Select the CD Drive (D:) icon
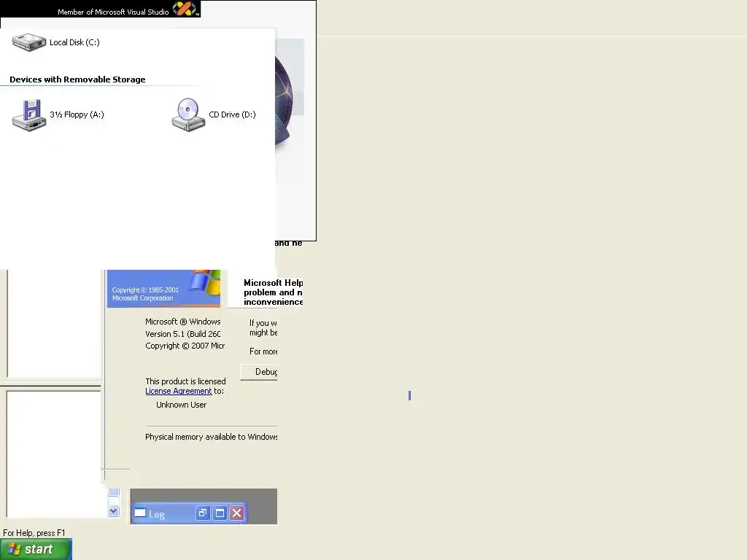747x560 pixels. pyautogui.click(x=188, y=114)
